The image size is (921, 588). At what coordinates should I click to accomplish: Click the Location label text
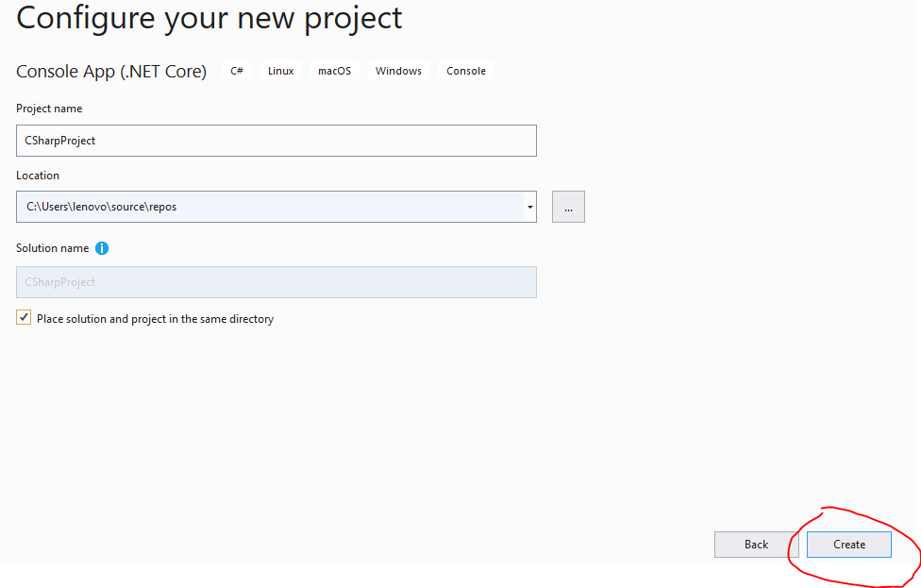click(38, 176)
